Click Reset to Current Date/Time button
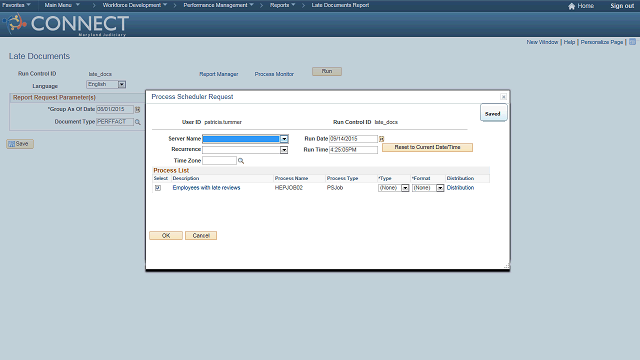Screen dimensions: 640x360 pyautogui.click(x=427, y=147)
